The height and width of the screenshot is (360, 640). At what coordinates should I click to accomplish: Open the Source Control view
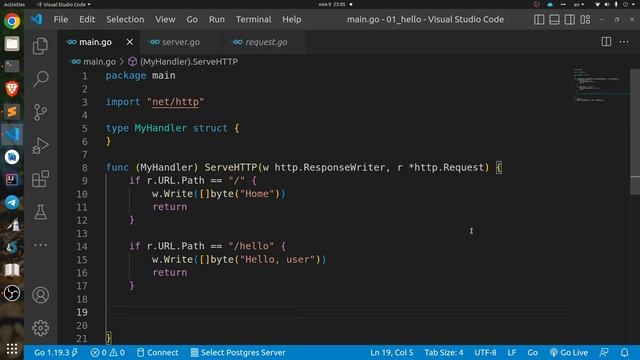point(40,112)
